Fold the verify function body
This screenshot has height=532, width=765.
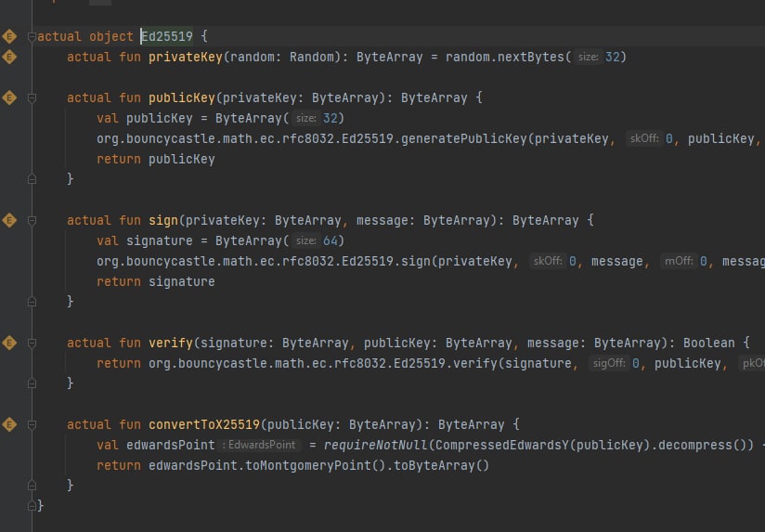click(x=32, y=344)
